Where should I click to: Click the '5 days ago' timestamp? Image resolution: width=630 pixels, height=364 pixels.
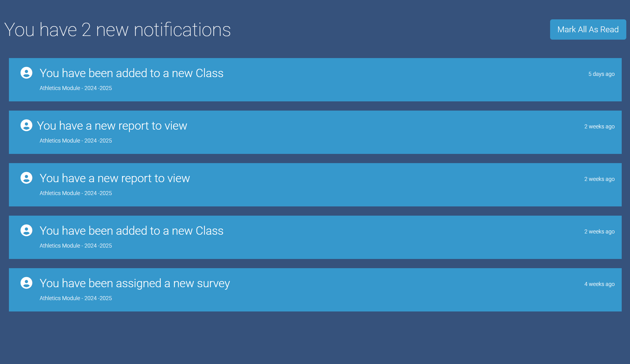(x=601, y=74)
